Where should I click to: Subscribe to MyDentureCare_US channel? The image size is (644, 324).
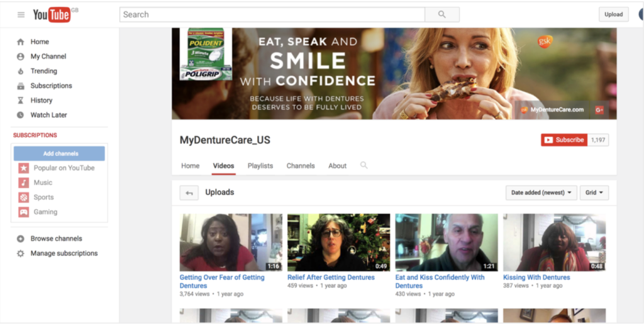click(564, 140)
